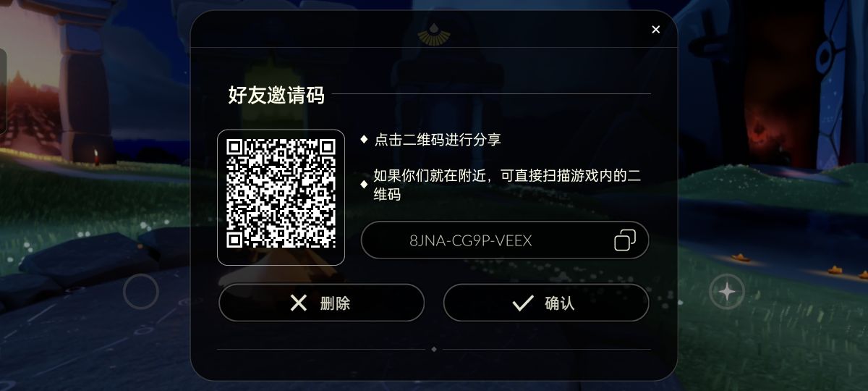Tap the QR code to share it
The image size is (868, 391).
coord(281,197)
